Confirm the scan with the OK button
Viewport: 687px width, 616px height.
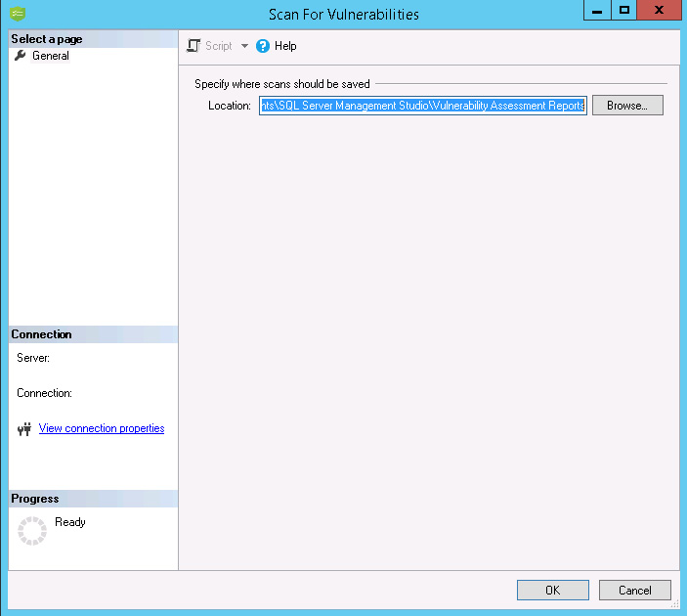pos(552,591)
